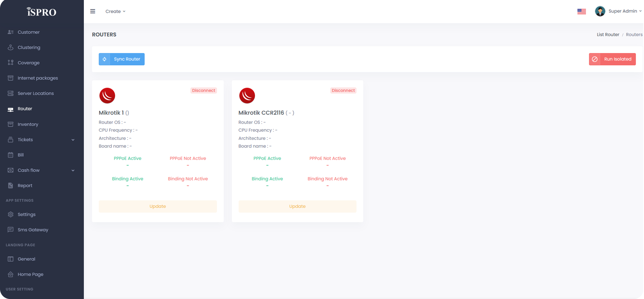Click Binding Not Active on Mikrotik 1 card
This screenshot has width=644, height=299.
coord(188,179)
